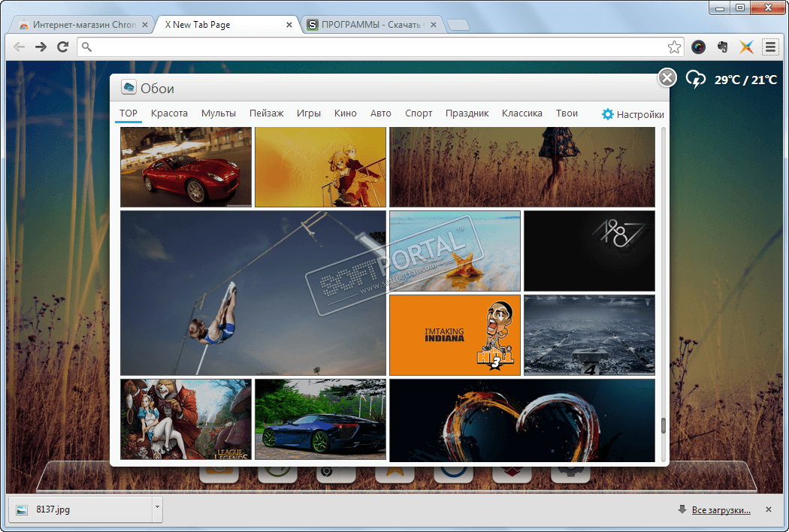
Task: Choose the blue Lexus car wallpaper
Action: tap(320, 419)
